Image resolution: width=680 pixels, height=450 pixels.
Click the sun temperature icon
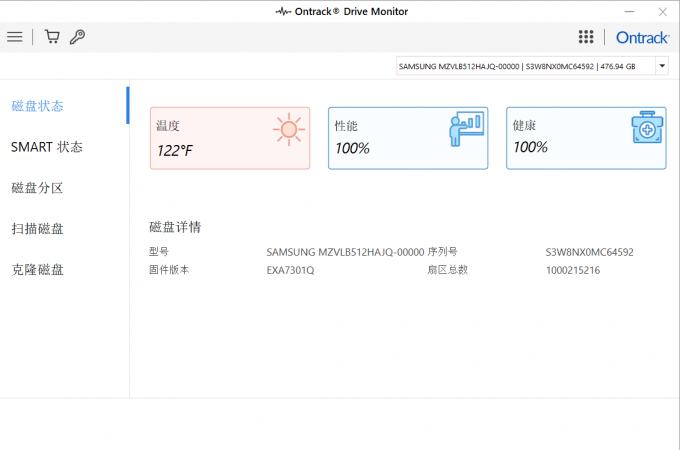289,129
